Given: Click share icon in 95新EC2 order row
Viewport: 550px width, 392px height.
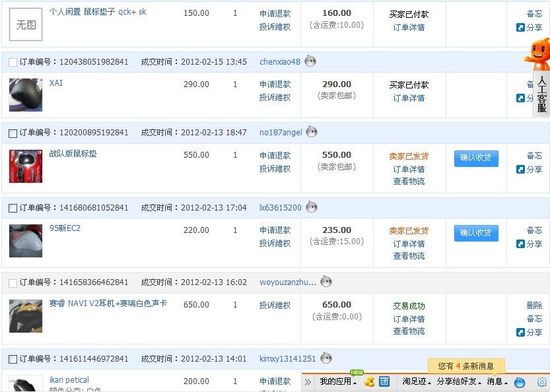Looking at the screenshot, I should coord(520,244).
